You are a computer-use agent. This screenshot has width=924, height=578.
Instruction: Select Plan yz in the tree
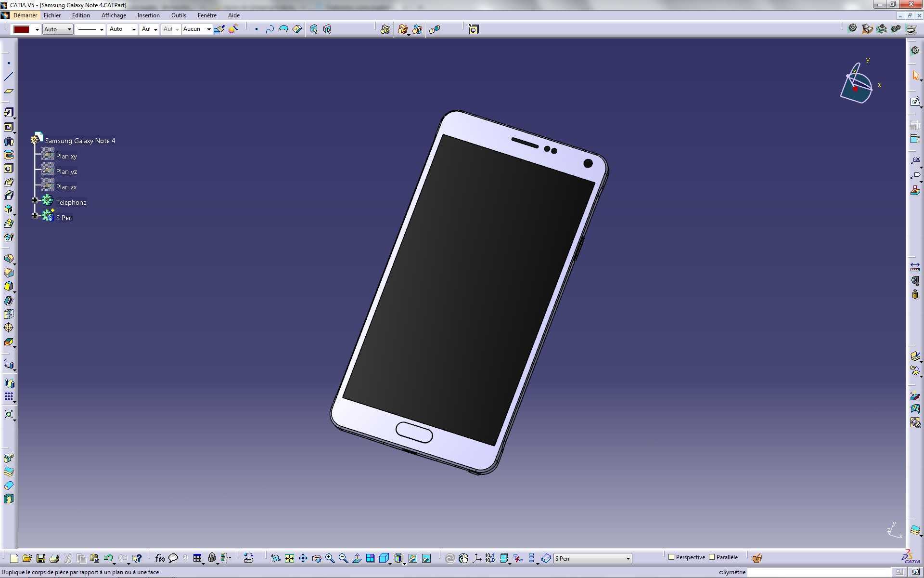(66, 171)
